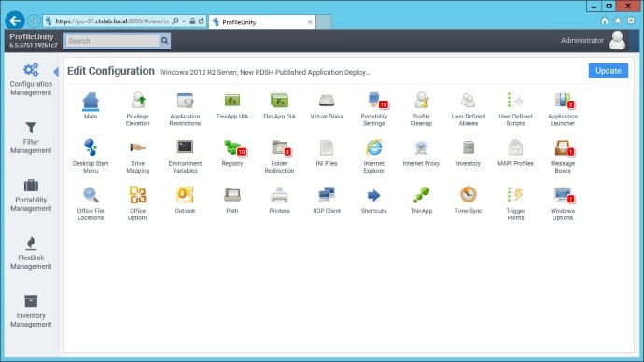Go to FlexDisk Management section
Screen dimensions: 644x362
click(31, 253)
